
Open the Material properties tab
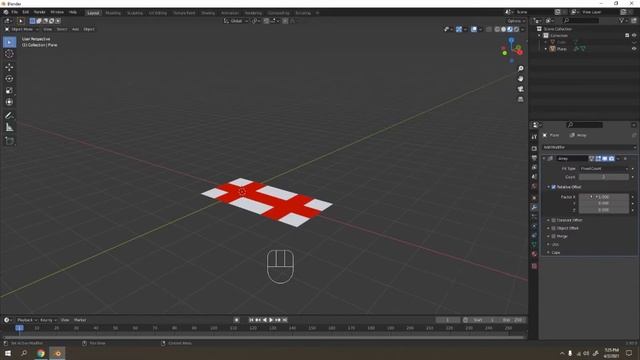tap(534, 254)
